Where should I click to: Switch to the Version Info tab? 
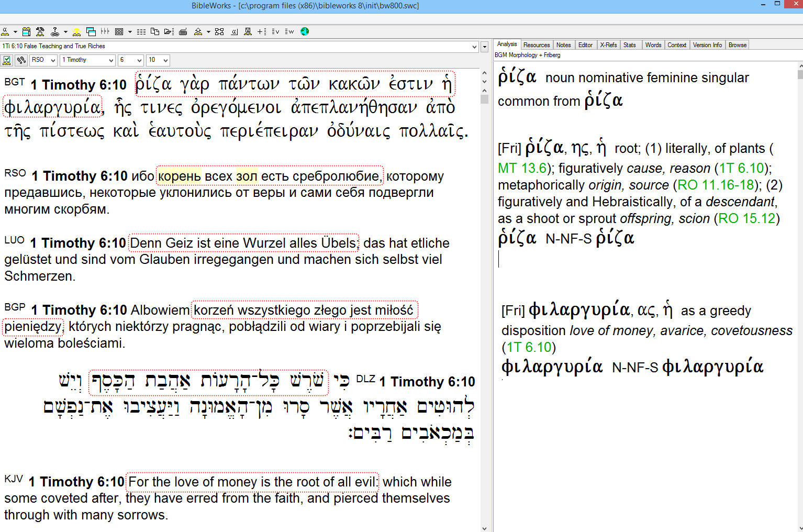707,45
